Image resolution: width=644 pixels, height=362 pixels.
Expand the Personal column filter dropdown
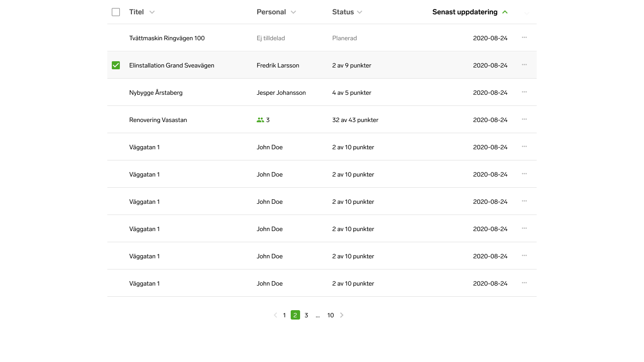293,12
